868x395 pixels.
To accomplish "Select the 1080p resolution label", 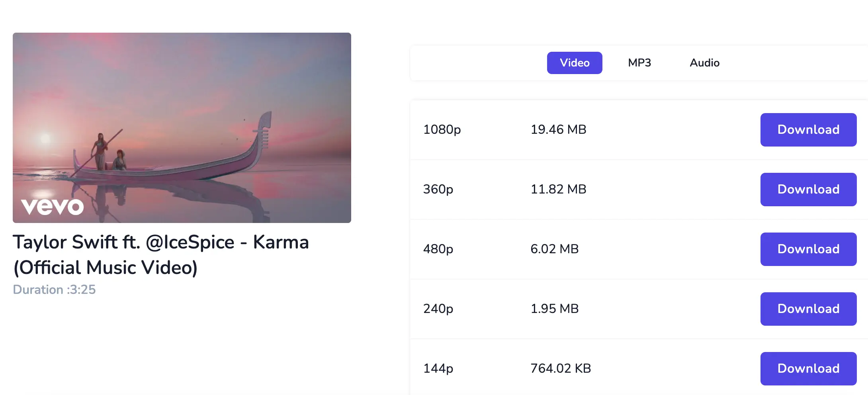I will (442, 130).
